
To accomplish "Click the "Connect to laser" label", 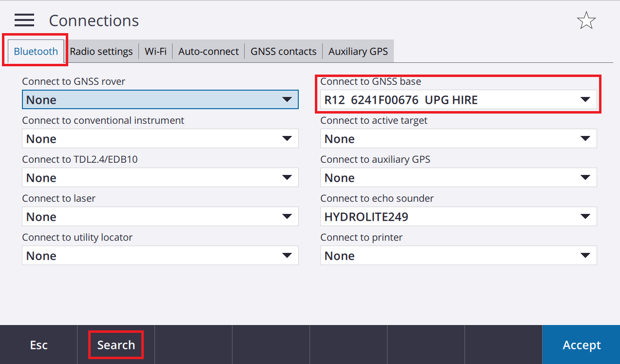I will (59, 198).
